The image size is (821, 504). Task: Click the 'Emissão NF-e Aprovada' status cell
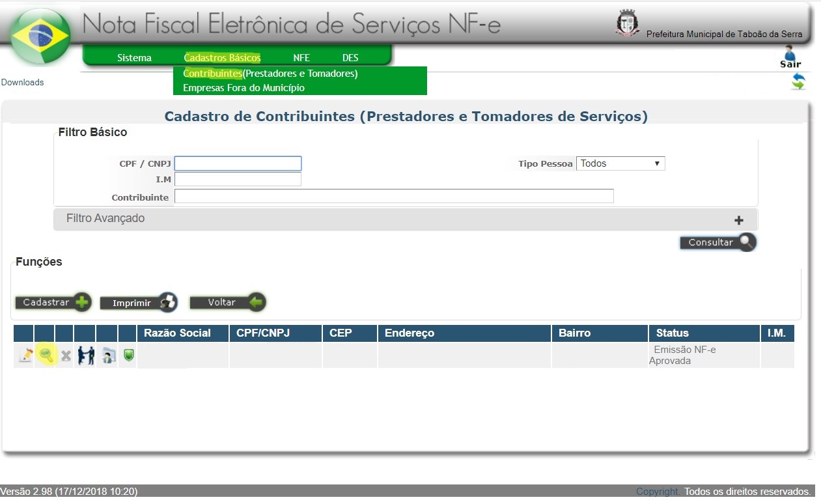[704, 356]
